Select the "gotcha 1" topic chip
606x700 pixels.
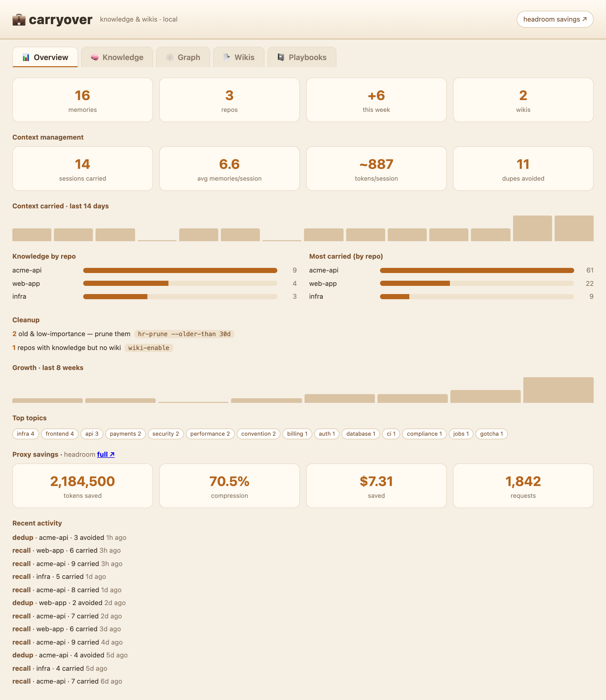point(492,434)
